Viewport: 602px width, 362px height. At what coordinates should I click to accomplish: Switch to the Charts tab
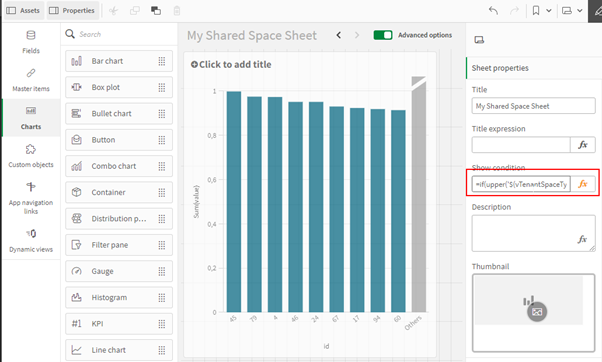(31, 118)
